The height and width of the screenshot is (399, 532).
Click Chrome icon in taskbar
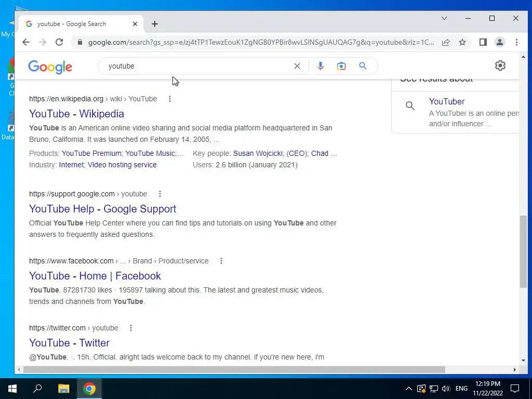pyautogui.click(x=89, y=389)
